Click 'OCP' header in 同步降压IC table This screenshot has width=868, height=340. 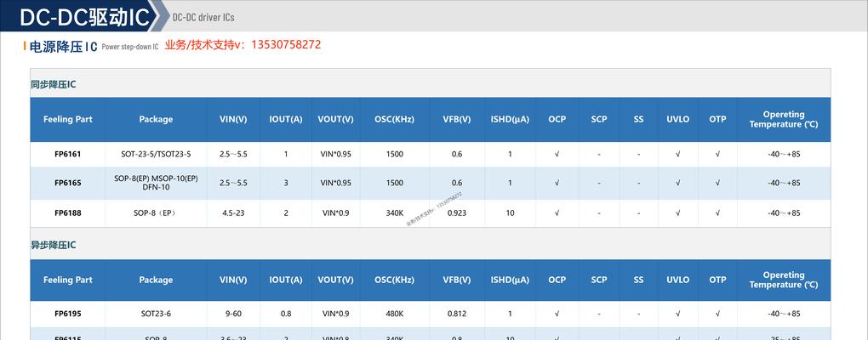[557, 119]
